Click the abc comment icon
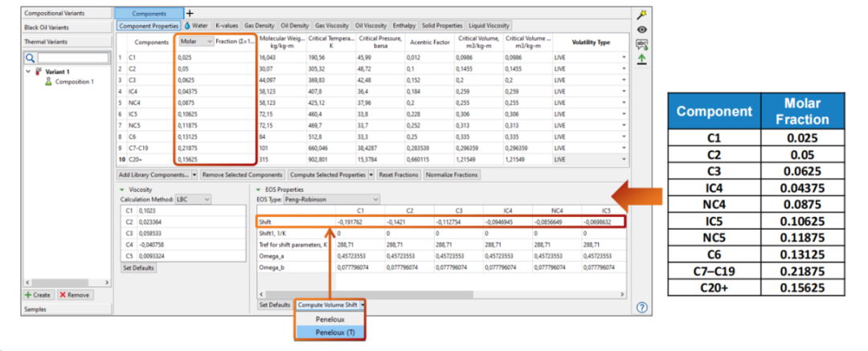 pos(641,44)
